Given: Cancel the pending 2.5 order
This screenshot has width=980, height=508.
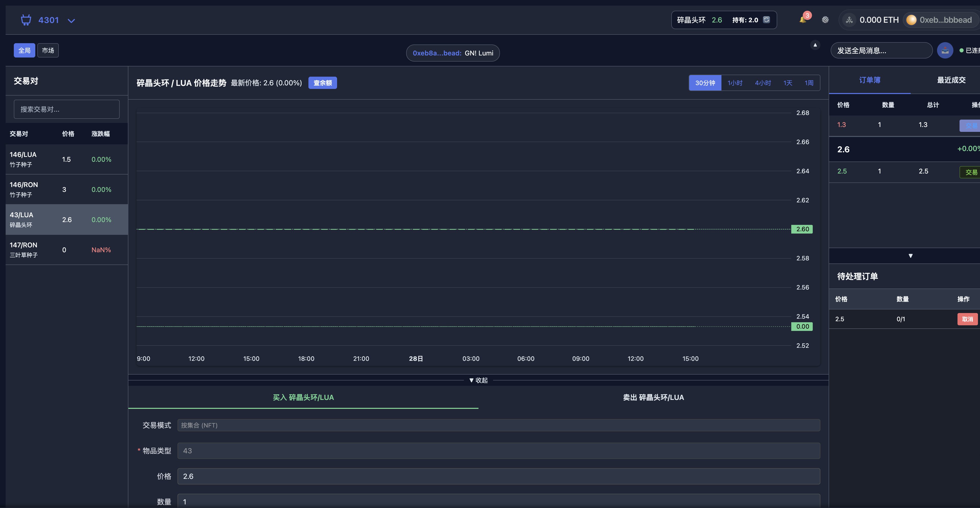Looking at the screenshot, I should (967, 319).
